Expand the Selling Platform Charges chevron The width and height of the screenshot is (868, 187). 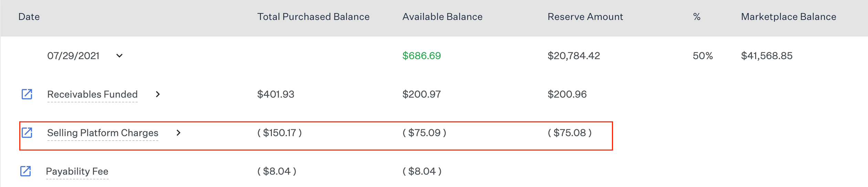178,133
